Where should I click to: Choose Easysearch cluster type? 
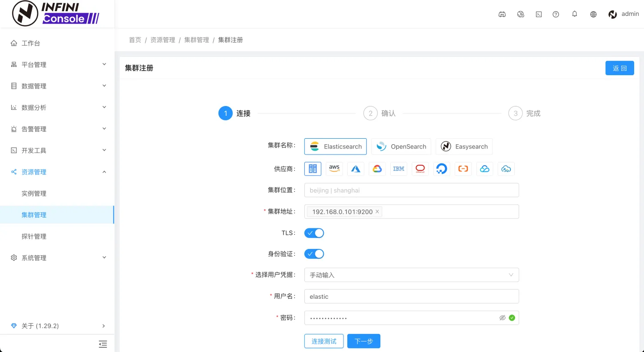click(464, 146)
